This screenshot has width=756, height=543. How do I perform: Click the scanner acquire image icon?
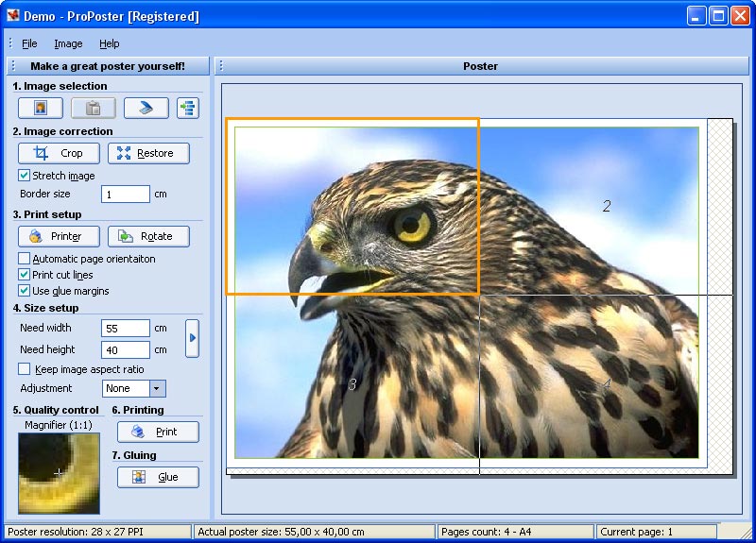pyautogui.click(x=146, y=108)
